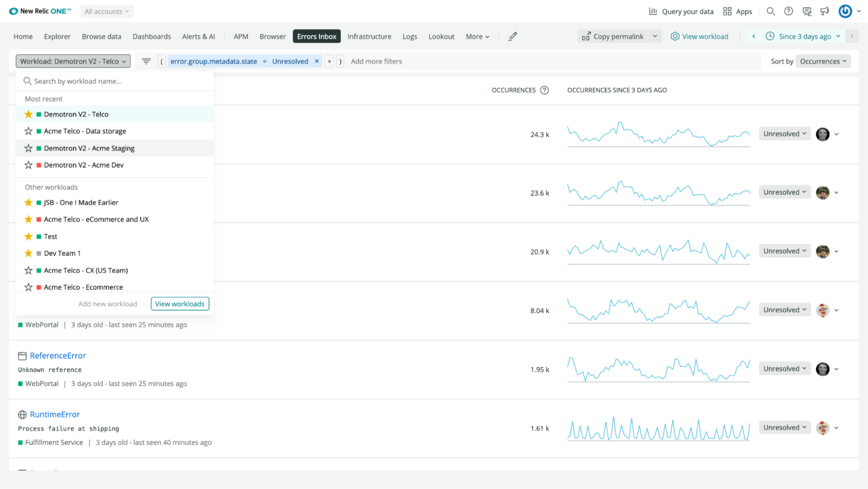The image size is (868, 489).
Task: Star the Demotron V2 - Acme Dev workload
Action: pos(28,165)
